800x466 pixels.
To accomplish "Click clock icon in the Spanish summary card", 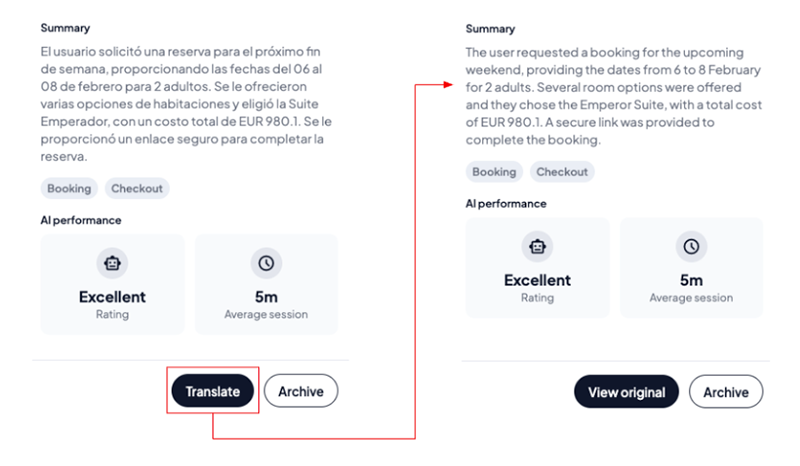I will [266, 263].
